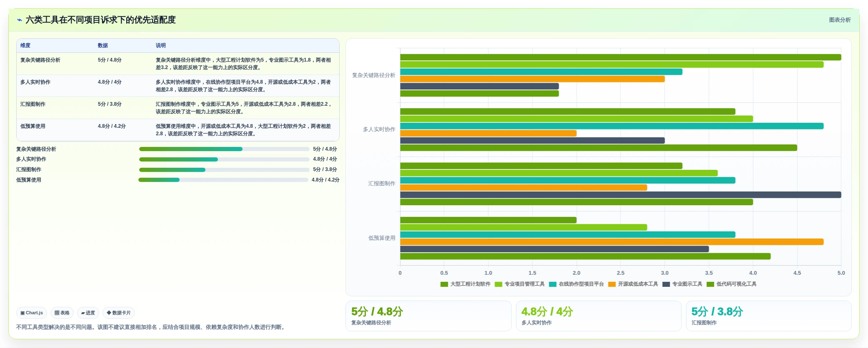The width and height of the screenshot is (868, 348).
Task: Select the 复杂关键路径分析 table row label
Action: pos(40,60)
